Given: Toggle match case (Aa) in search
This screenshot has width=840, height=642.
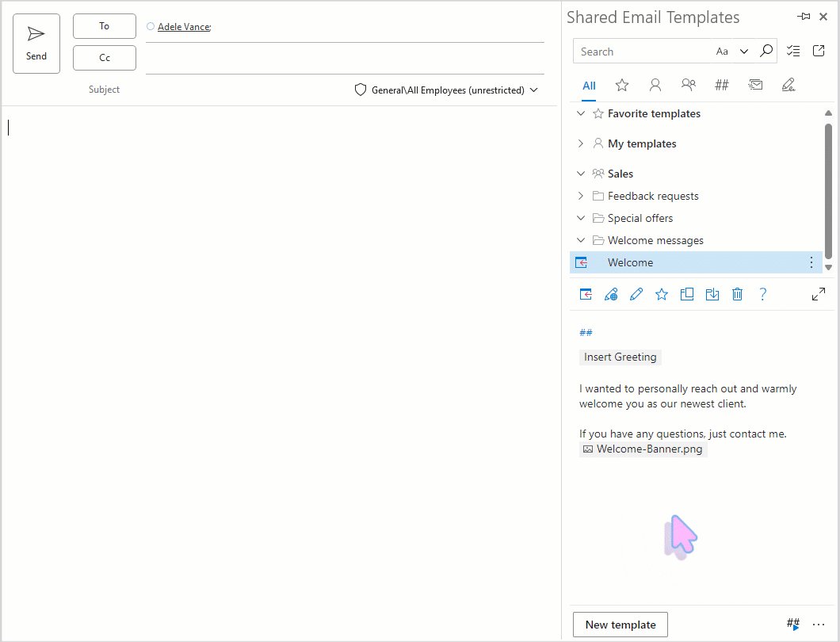Looking at the screenshot, I should (x=722, y=52).
